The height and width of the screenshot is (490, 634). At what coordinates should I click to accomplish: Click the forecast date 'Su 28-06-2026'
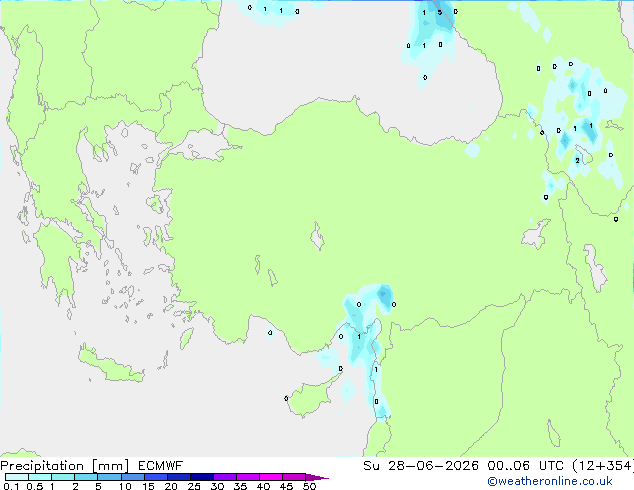point(421,466)
